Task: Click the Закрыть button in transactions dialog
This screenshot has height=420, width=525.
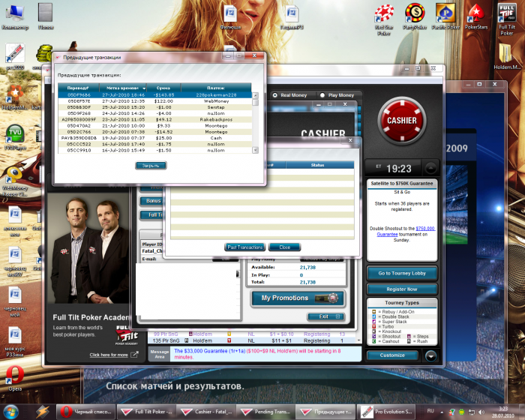Action: tap(151, 166)
